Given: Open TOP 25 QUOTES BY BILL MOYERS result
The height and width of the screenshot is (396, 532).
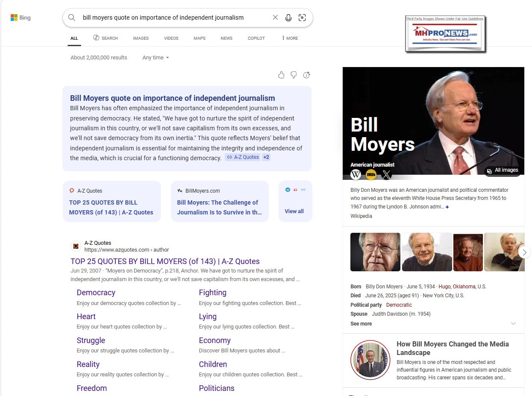Looking at the screenshot, I should tap(165, 261).
